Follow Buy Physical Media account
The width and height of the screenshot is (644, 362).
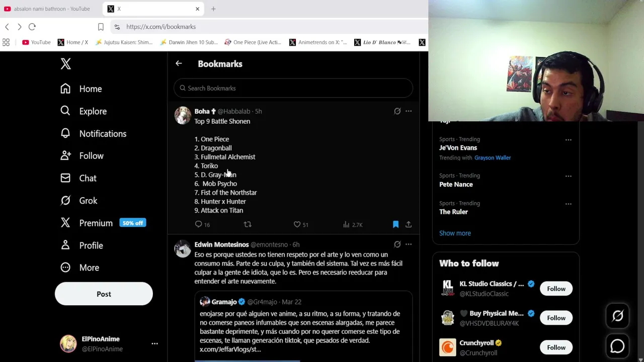point(556,318)
